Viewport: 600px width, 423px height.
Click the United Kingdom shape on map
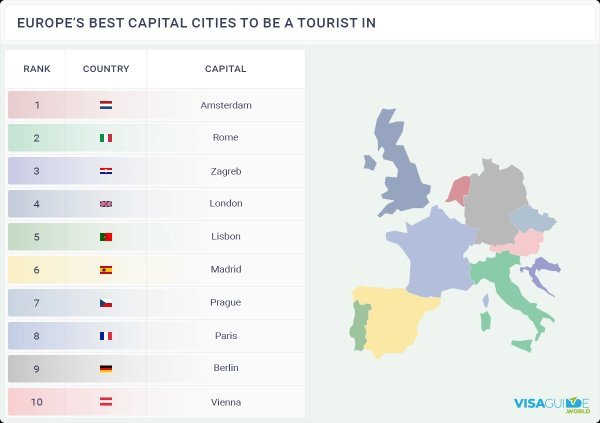pyautogui.click(x=404, y=168)
